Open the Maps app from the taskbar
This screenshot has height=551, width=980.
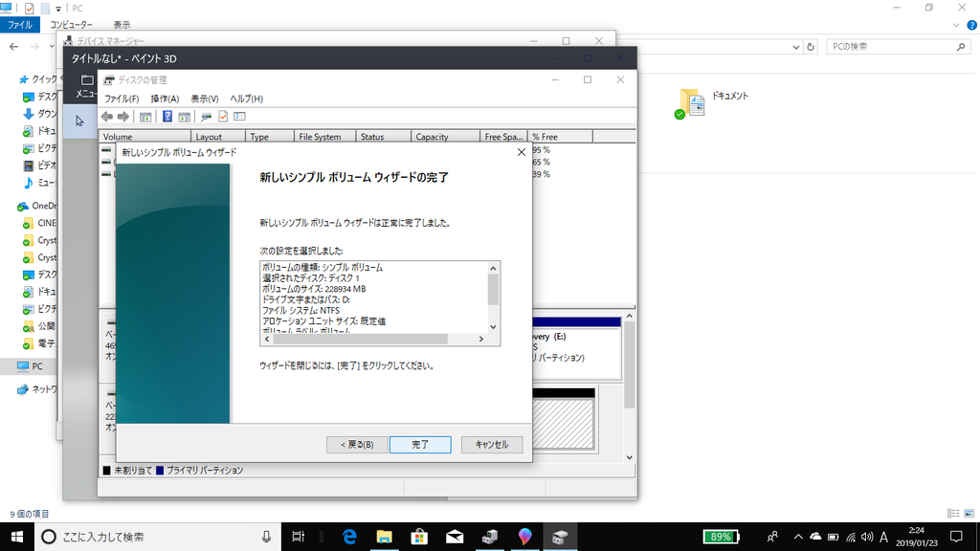pyautogui.click(x=523, y=537)
